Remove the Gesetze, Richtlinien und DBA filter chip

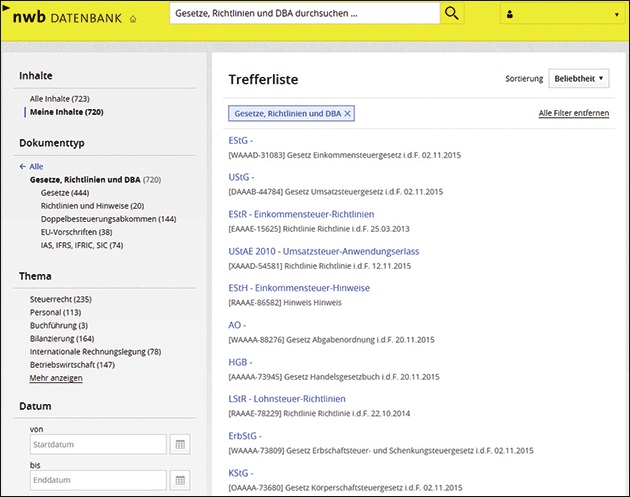tap(348, 114)
